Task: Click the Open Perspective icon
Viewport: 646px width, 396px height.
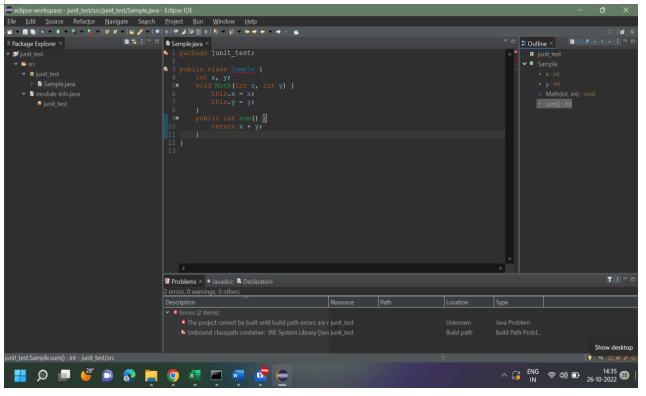Action: 622,32
